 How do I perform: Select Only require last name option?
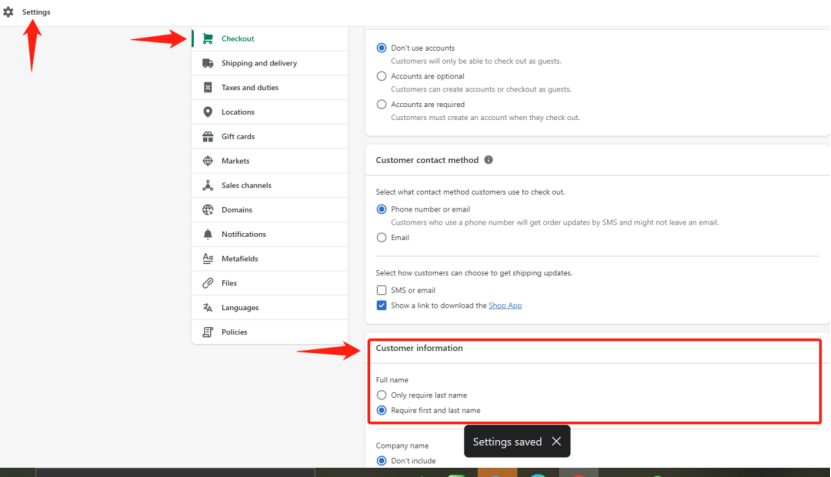[381, 395]
